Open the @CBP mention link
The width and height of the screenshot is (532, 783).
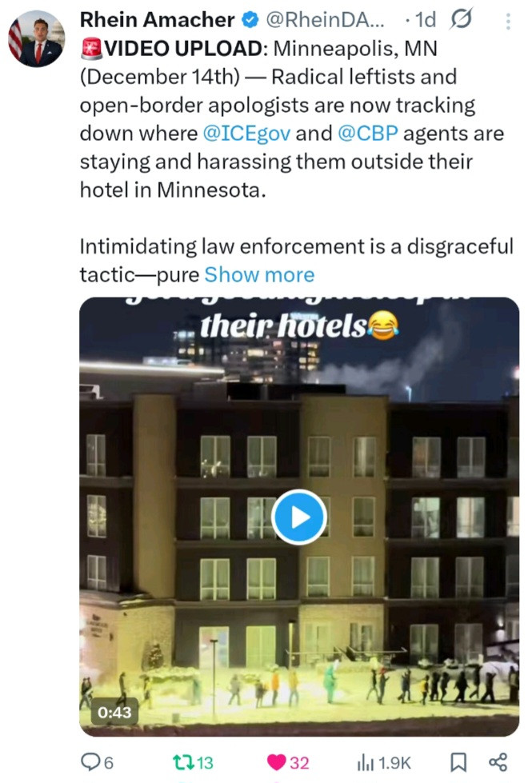pos(368,134)
